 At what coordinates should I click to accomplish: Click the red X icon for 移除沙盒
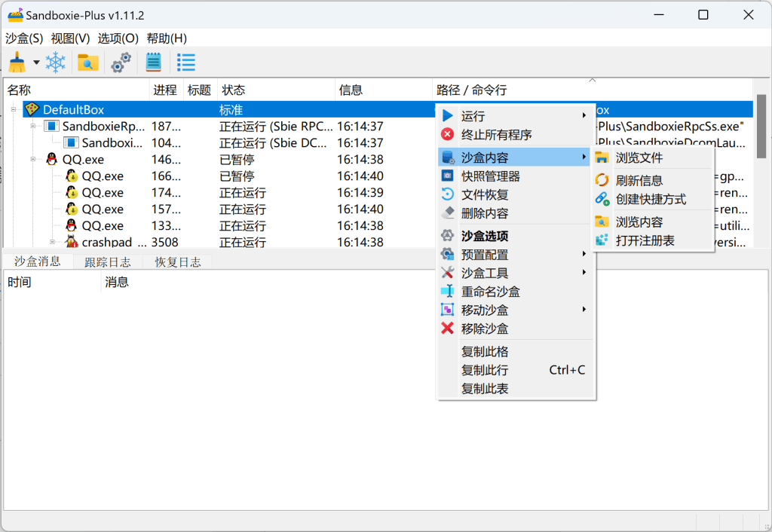[x=448, y=329]
